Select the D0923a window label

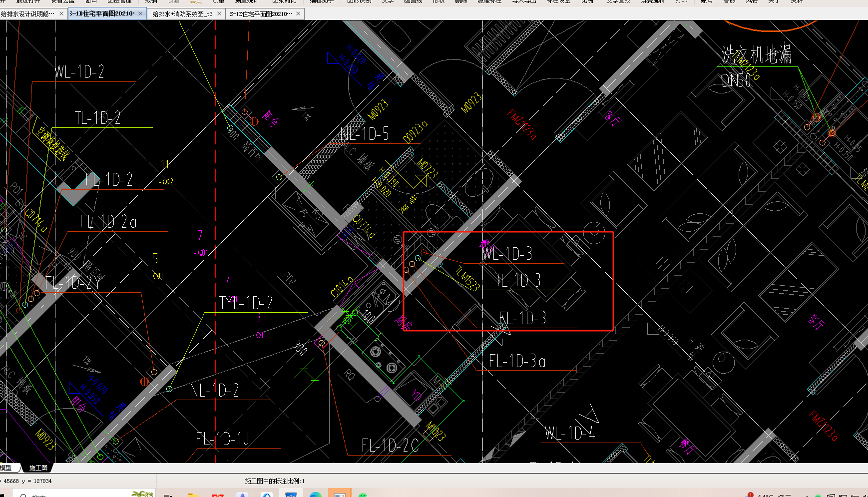tap(416, 132)
